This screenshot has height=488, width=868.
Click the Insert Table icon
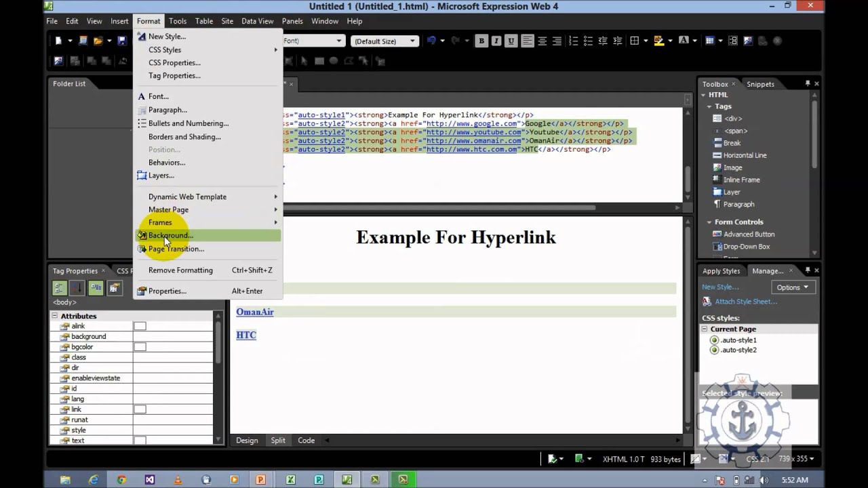pyautogui.click(x=709, y=41)
